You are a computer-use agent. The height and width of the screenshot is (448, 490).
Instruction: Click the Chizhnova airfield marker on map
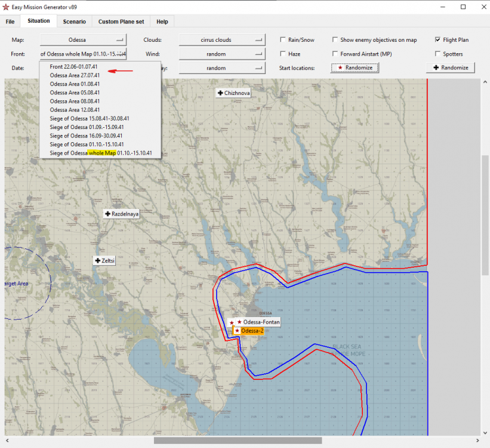click(233, 93)
